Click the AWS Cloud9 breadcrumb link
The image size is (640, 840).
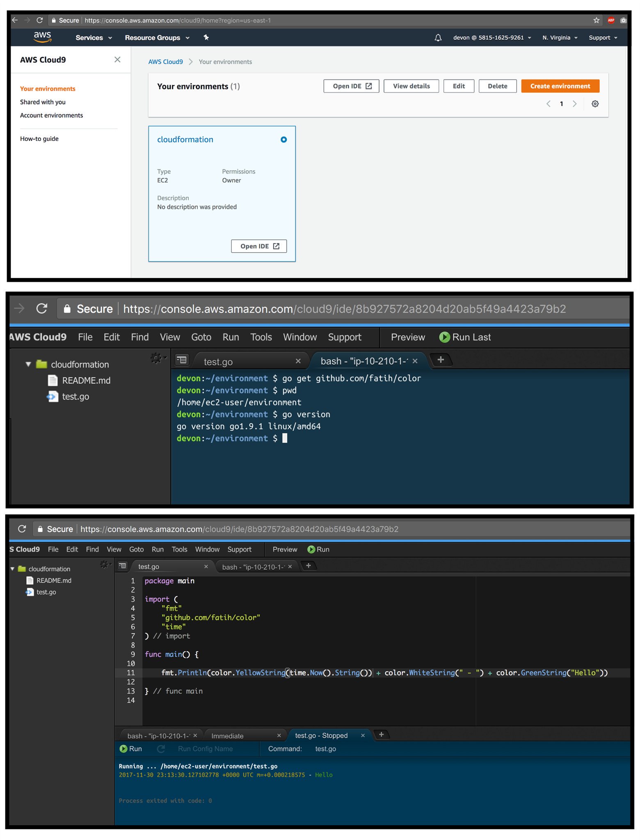tap(165, 62)
